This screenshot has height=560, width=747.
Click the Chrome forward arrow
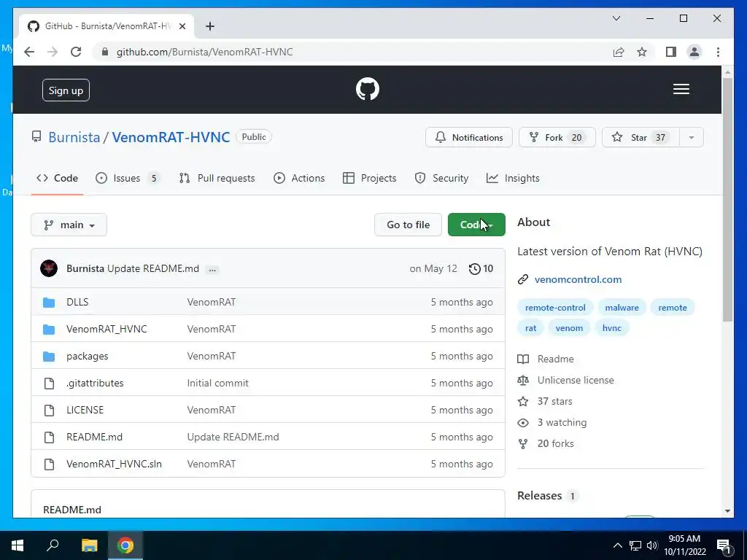point(53,52)
